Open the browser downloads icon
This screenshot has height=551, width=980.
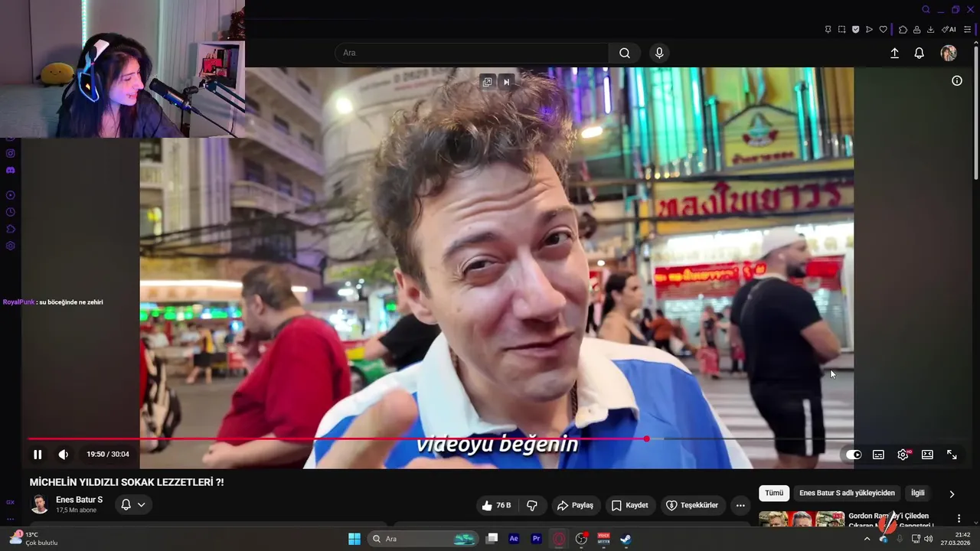(x=930, y=30)
